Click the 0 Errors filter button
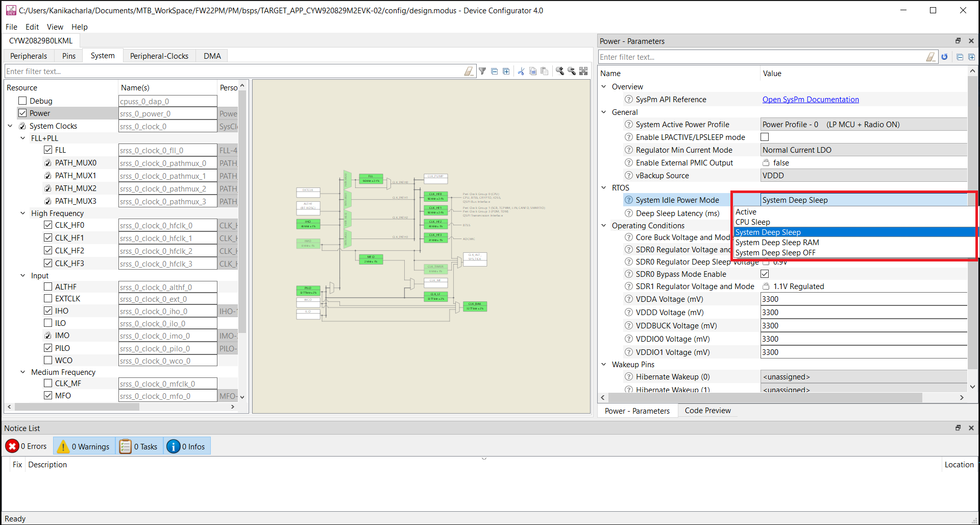 tap(27, 446)
